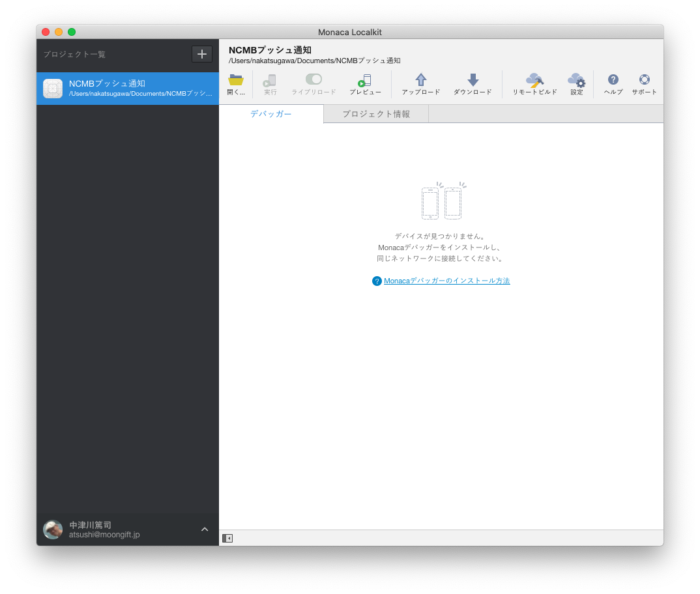Toggle the Live Reload (ライブリロード) switch
The width and height of the screenshot is (700, 594).
tap(314, 79)
